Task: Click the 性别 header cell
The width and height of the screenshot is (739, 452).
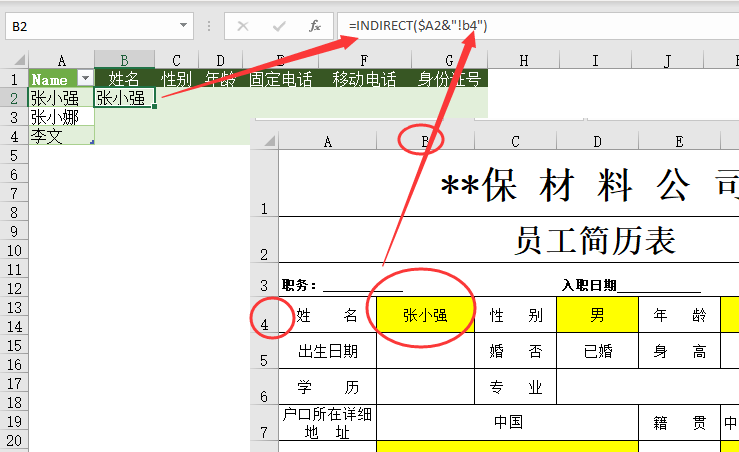Action: [176, 79]
